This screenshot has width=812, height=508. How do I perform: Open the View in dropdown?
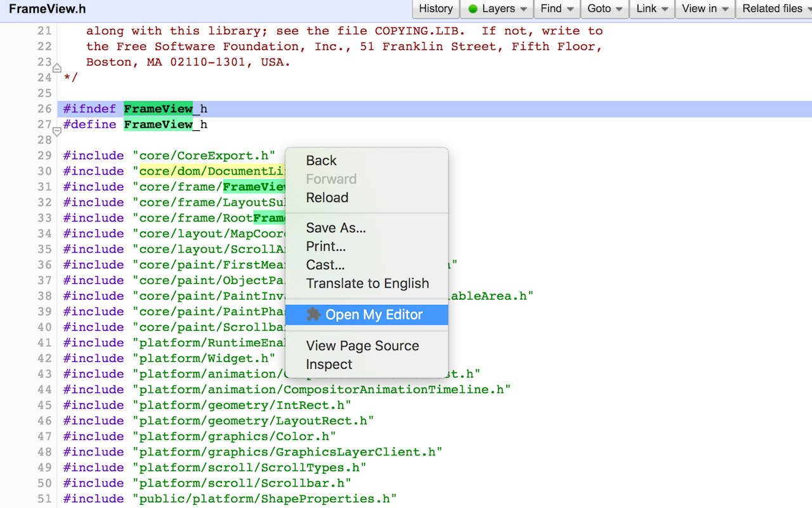(x=705, y=9)
